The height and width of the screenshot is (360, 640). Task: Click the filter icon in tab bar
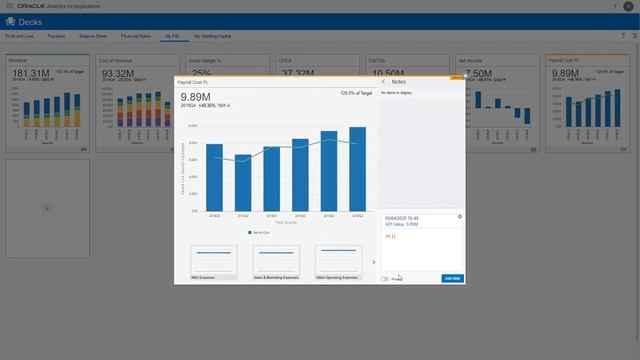(624, 36)
